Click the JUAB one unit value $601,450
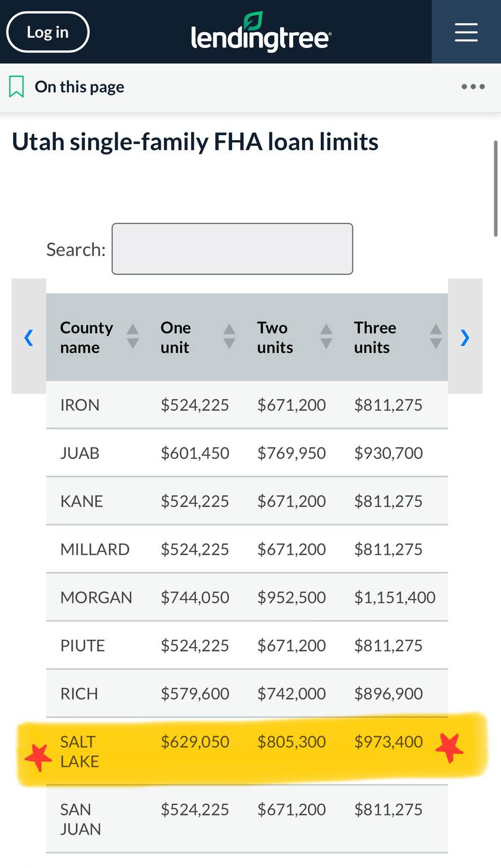Viewport: 501px width, 868px height. (195, 453)
